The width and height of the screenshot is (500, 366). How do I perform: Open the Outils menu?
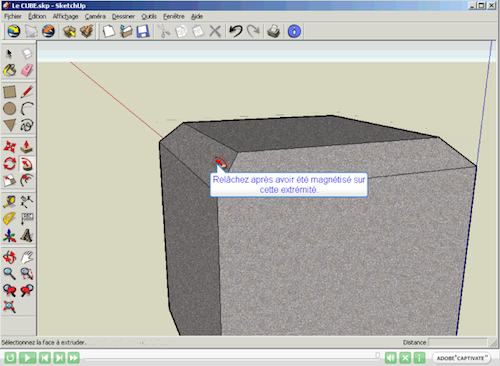pos(149,16)
